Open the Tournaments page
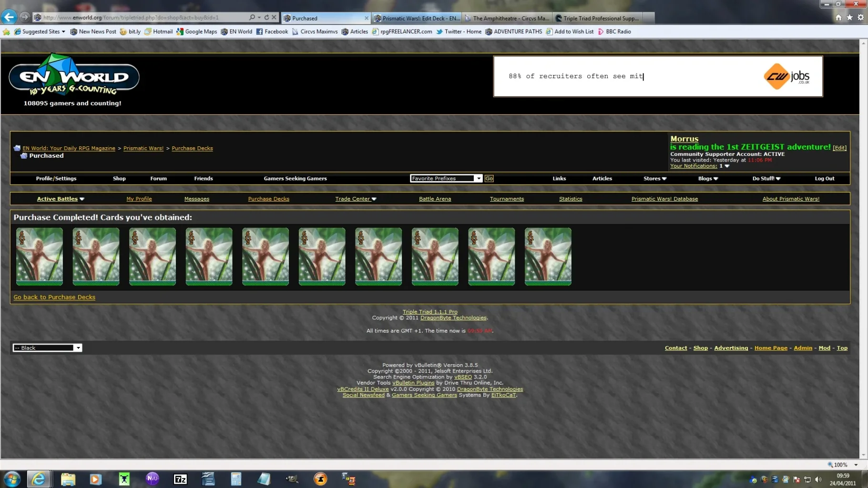This screenshot has height=488, width=868. [507, 199]
